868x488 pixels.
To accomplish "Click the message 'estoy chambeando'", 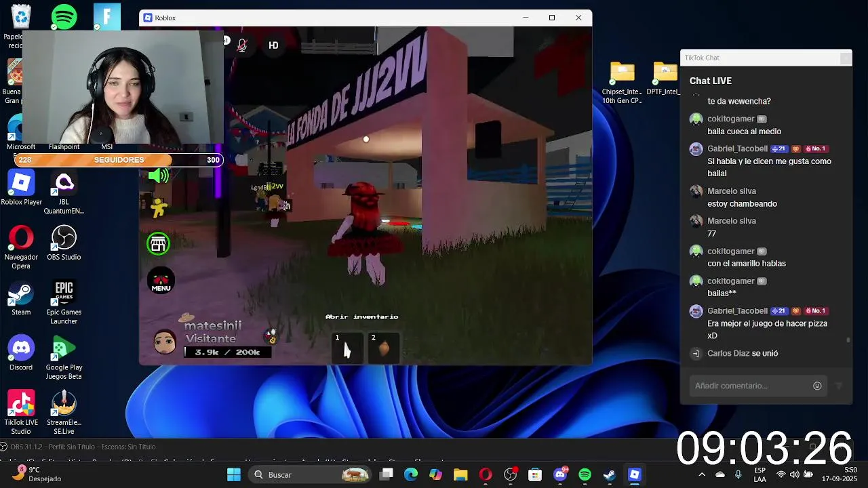I will 742,203.
